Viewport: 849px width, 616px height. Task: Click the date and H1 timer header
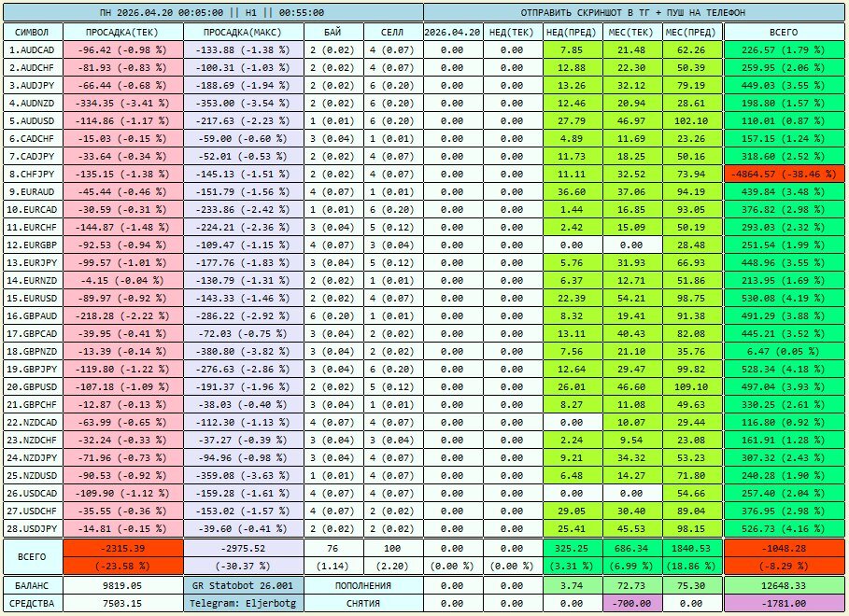point(212,12)
